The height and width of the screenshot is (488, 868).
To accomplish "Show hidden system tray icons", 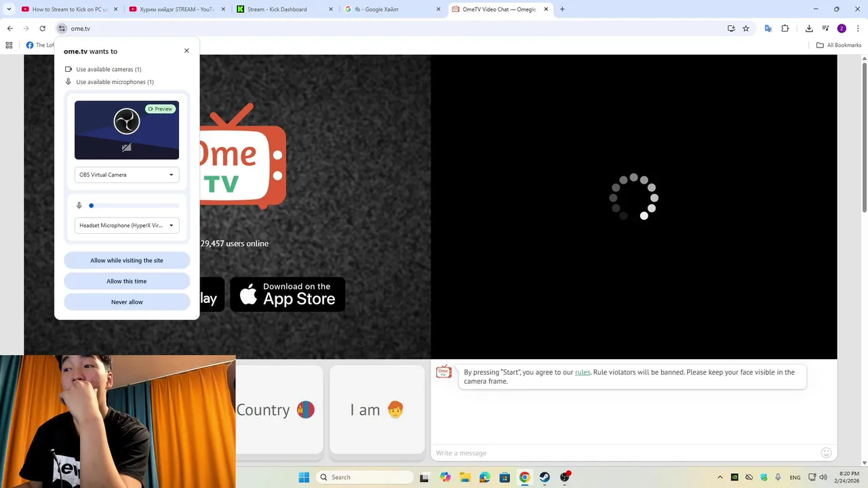I will tap(719, 477).
